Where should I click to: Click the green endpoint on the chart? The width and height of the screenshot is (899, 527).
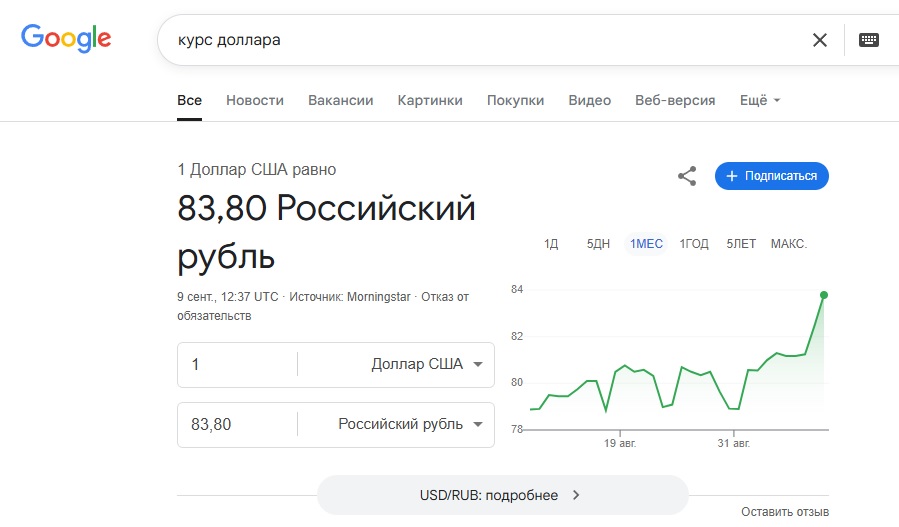(824, 295)
